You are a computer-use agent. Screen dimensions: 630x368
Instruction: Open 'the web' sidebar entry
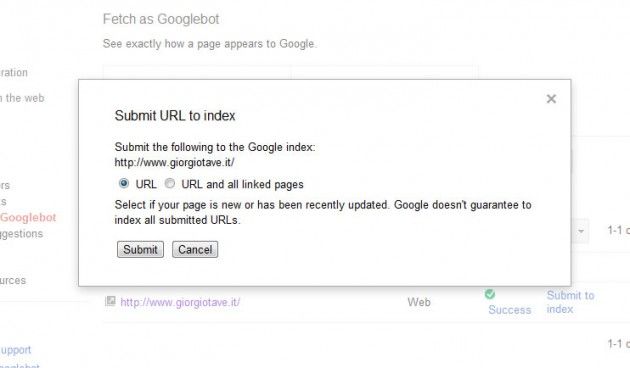22,98
